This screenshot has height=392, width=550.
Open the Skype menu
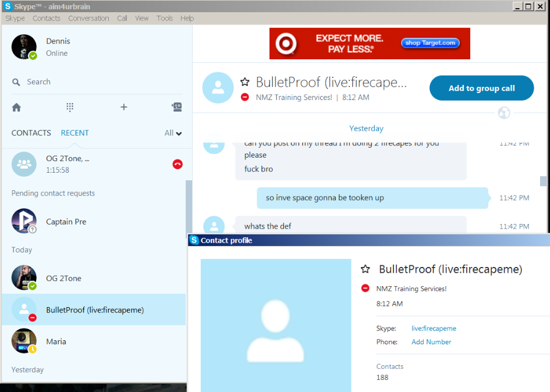click(x=15, y=18)
